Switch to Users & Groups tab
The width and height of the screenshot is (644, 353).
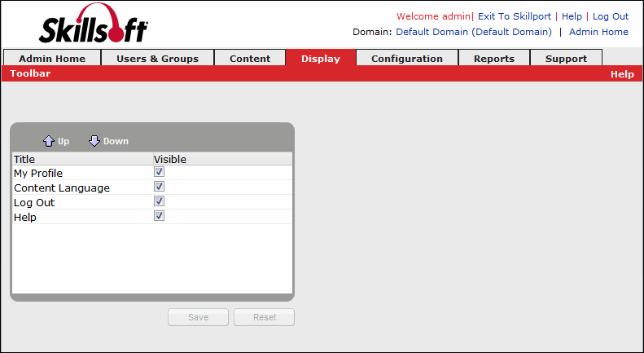pyautogui.click(x=157, y=59)
